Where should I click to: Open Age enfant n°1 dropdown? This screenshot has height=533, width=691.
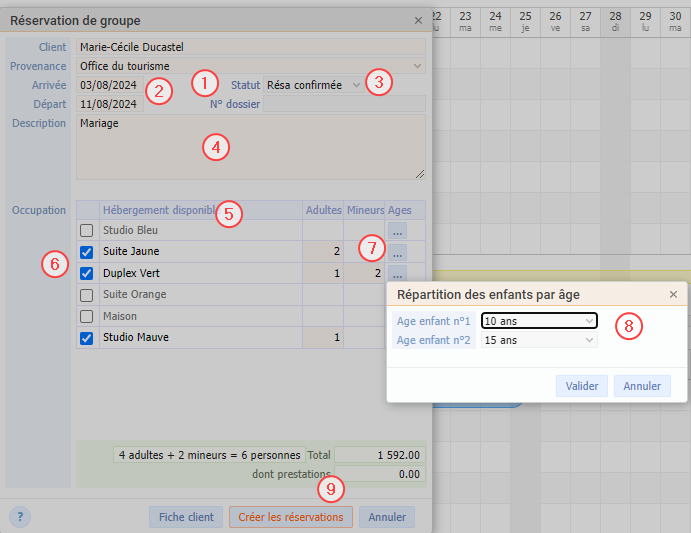click(539, 321)
